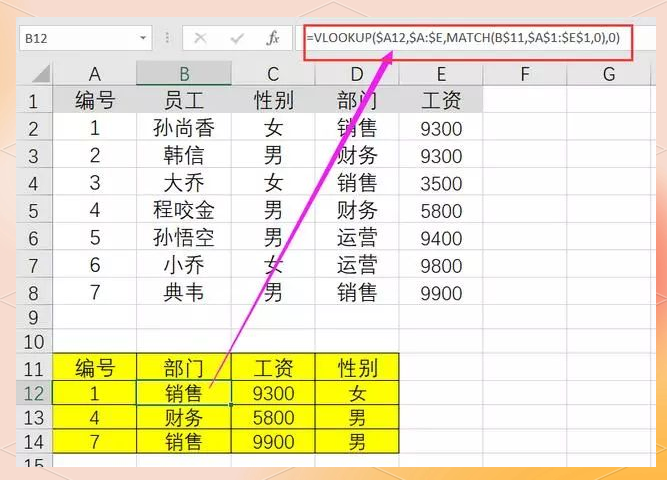Image resolution: width=667 pixels, height=480 pixels.
Task: Select column B header
Action: pos(184,74)
